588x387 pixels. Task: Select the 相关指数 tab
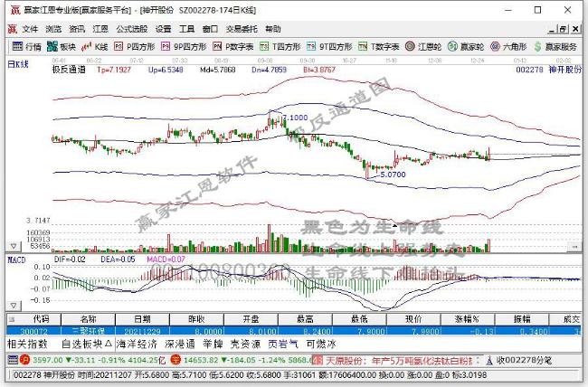[x=27, y=344]
